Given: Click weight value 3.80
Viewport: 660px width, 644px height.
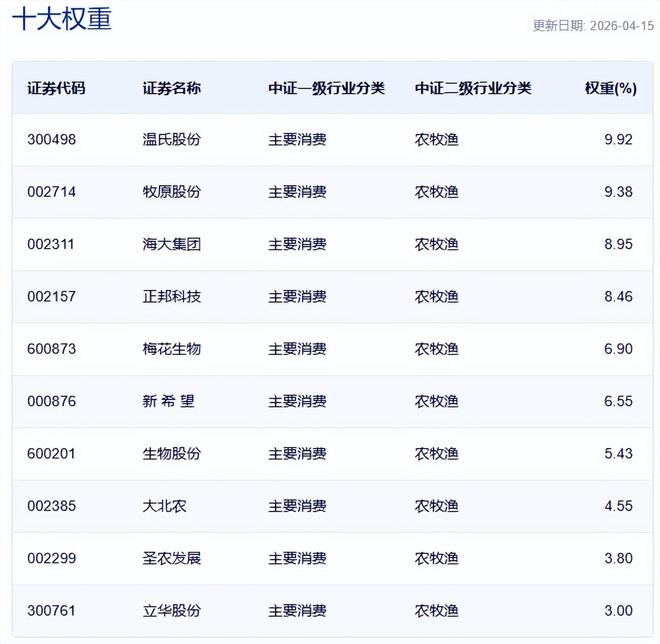Looking at the screenshot, I should click(x=618, y=559).
